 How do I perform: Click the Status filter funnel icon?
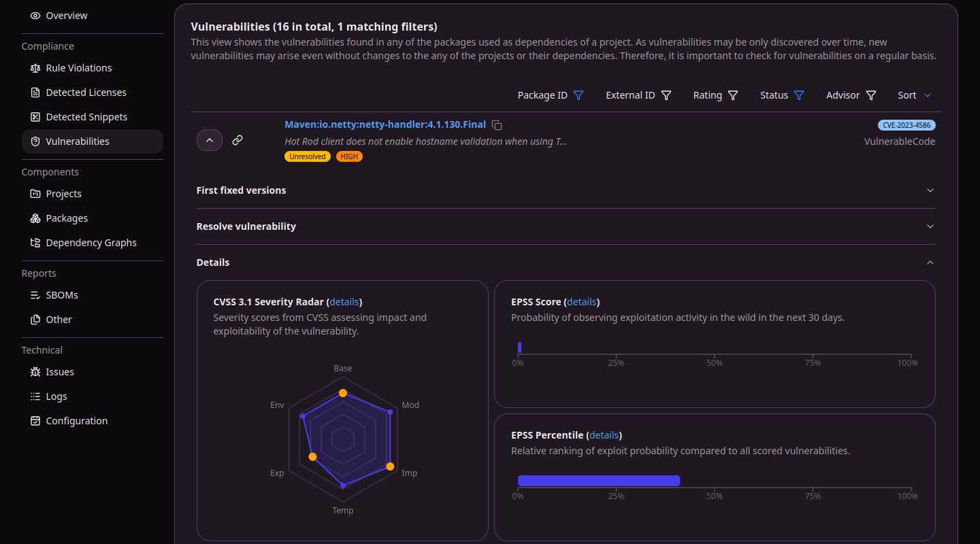click(x=799, y=95)
